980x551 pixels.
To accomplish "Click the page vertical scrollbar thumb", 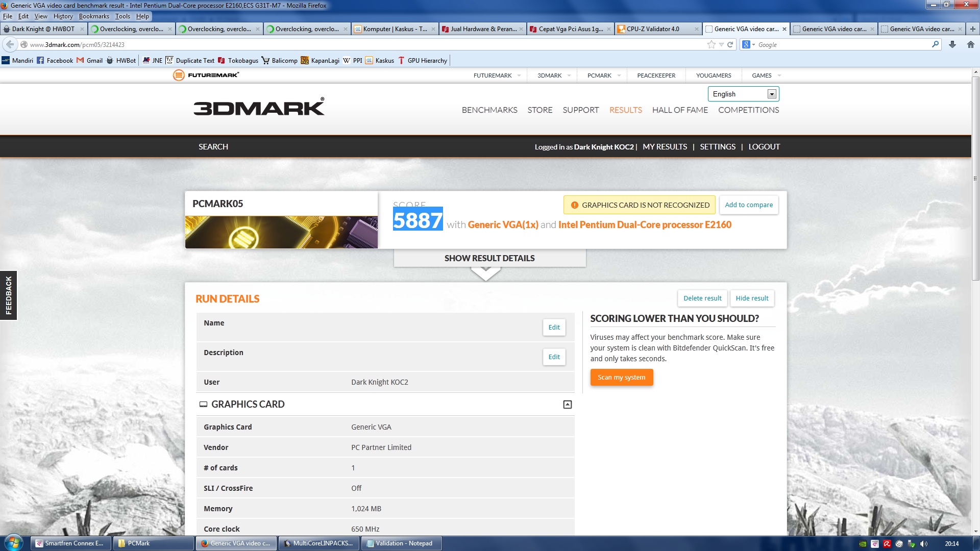I will tap(975, 179).
